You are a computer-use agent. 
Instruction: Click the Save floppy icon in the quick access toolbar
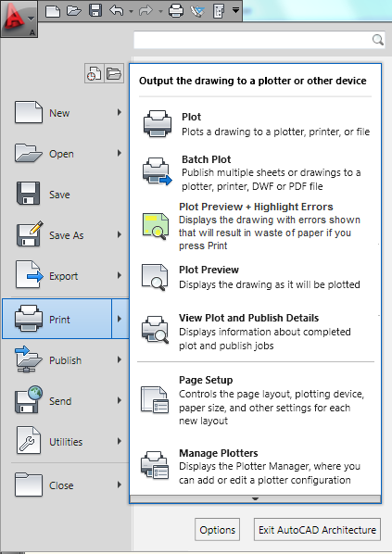(95, 10)
